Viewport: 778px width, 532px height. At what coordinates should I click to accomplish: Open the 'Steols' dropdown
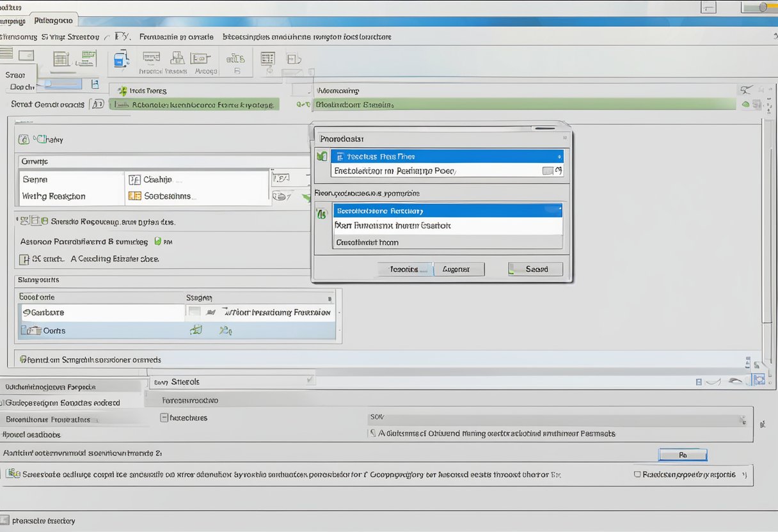[x=310, y=380]
